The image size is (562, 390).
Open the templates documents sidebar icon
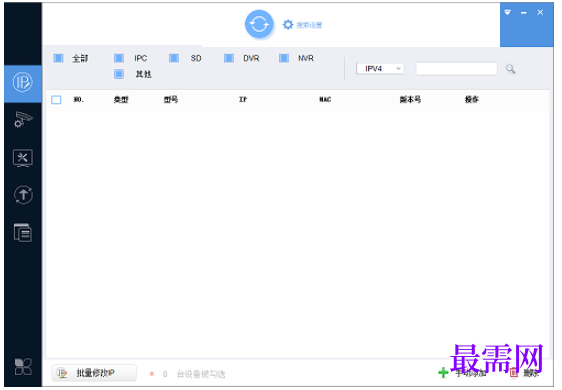(x=23, y=233)
